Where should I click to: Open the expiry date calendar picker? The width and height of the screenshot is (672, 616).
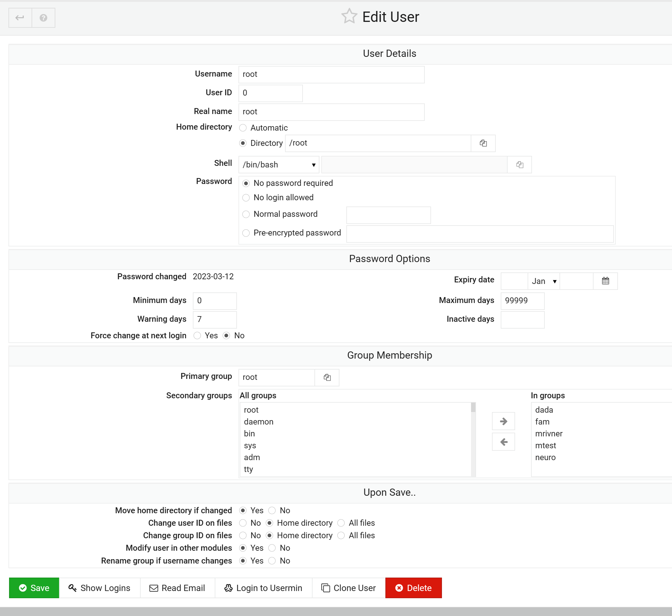605,281
